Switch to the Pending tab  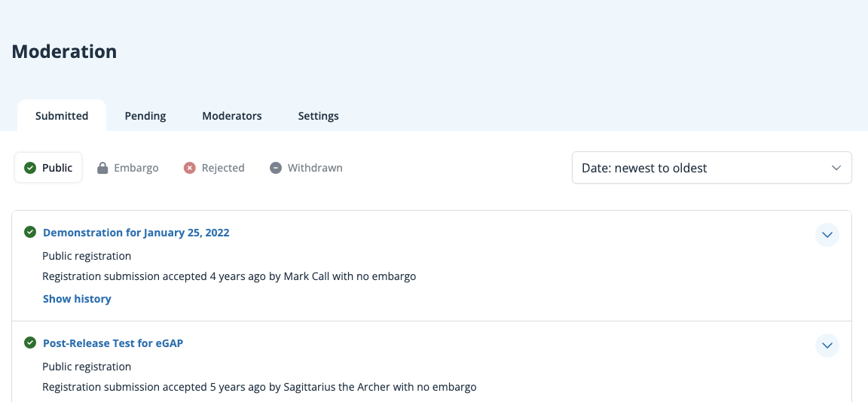145,116
